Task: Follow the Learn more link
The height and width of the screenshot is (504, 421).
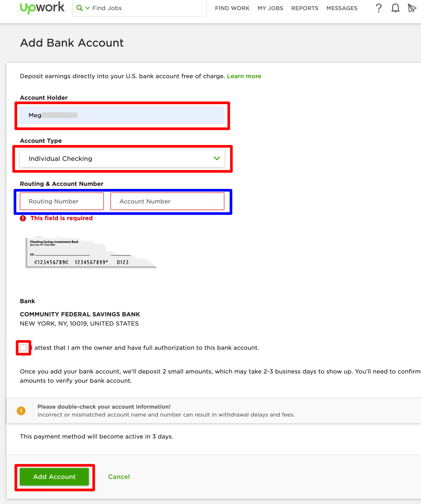Action: [244, 76]
